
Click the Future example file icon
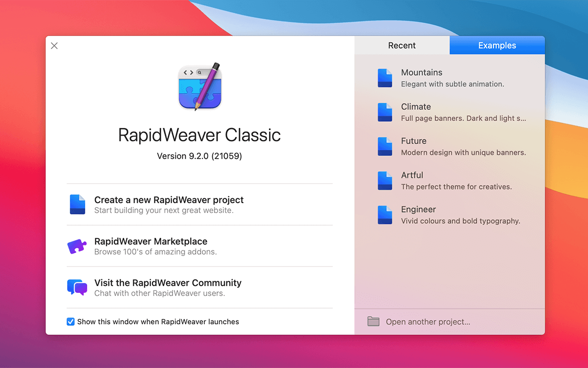click(x=385, y=147)
